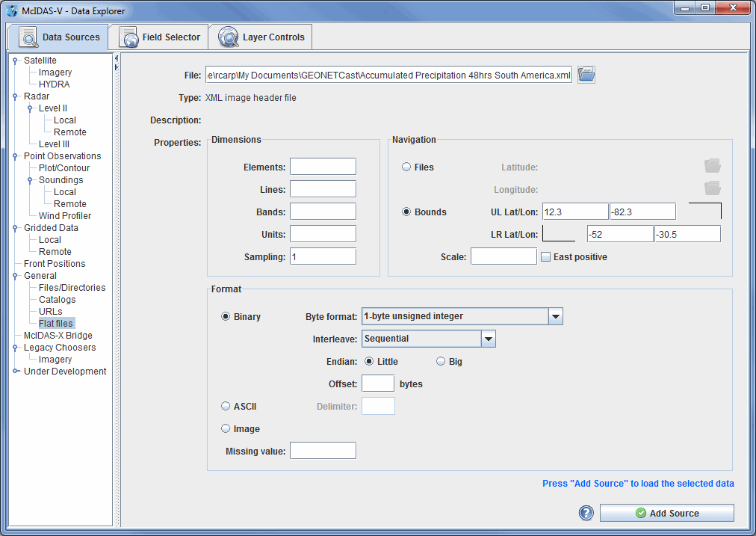Choose the Binary format radio button

(225, 316)
